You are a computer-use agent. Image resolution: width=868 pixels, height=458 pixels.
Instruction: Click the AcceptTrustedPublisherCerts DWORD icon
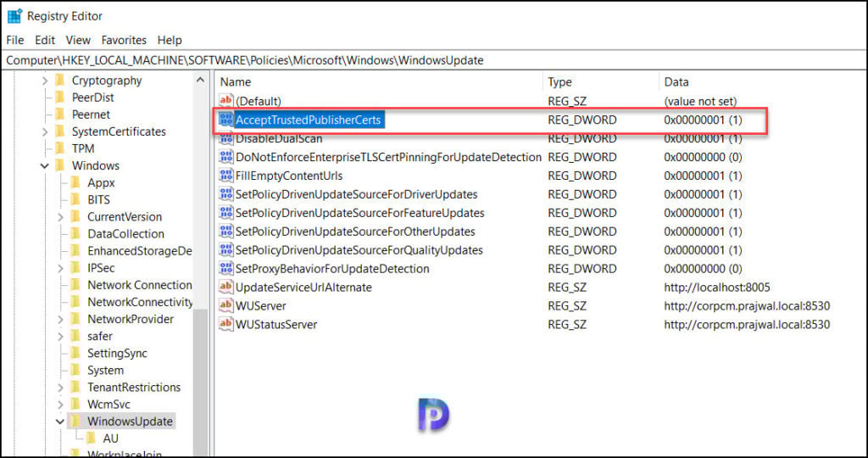(225, 120)
